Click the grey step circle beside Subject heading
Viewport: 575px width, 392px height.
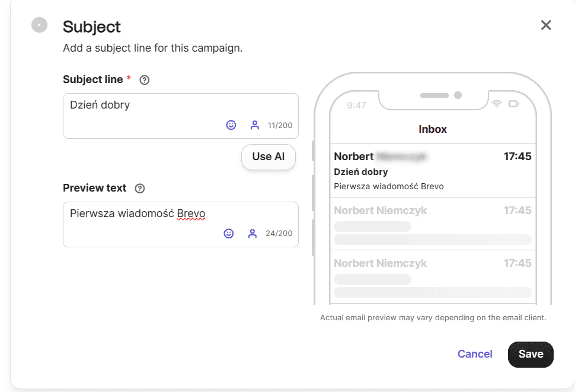click(x=39, y=25)
